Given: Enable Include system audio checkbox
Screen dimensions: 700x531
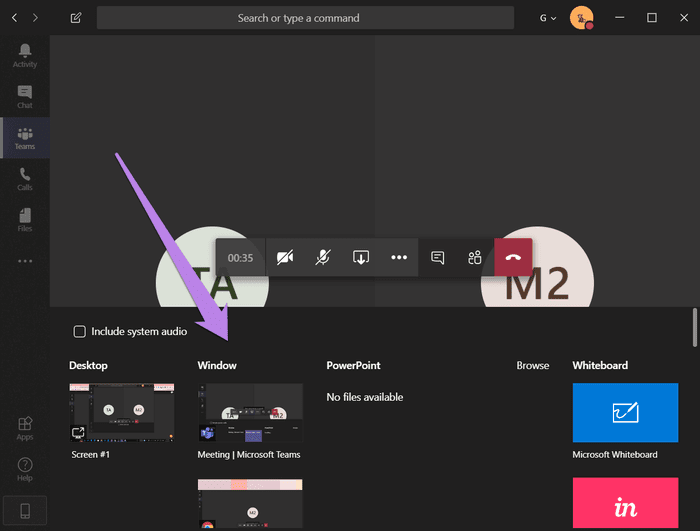Looking at the screenshot, I should [x=79, y=331].
